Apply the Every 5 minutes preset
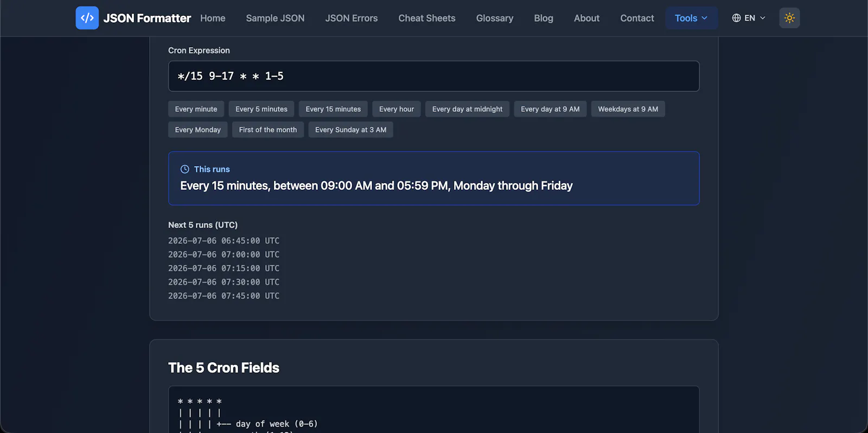 [x=261, y=109]
